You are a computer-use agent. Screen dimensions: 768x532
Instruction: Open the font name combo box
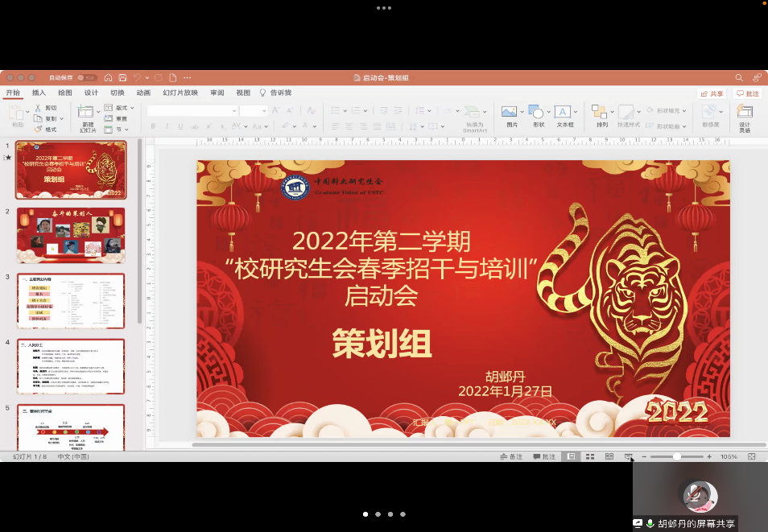click(192, 110)
